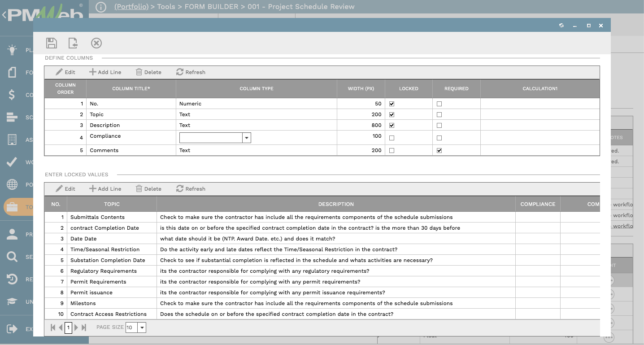
Task: Click the document sidebar icon
Action: (12, 72)
